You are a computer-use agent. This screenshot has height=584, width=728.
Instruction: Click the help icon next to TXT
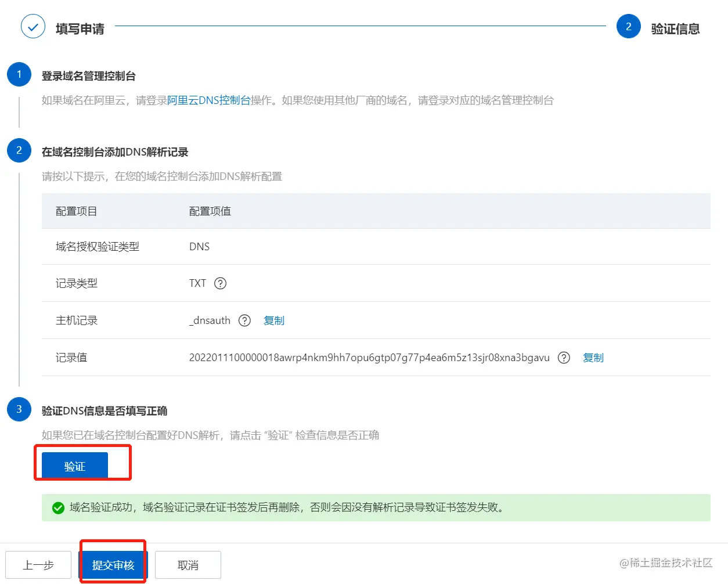click(221, 283)
